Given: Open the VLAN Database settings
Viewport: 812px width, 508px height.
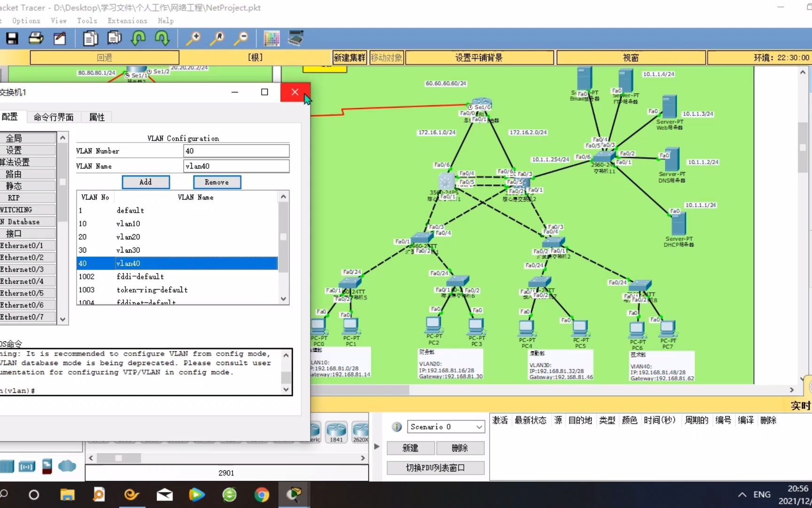Looking at the screenshot, I should pyautogui.click(x=28, y=222).
